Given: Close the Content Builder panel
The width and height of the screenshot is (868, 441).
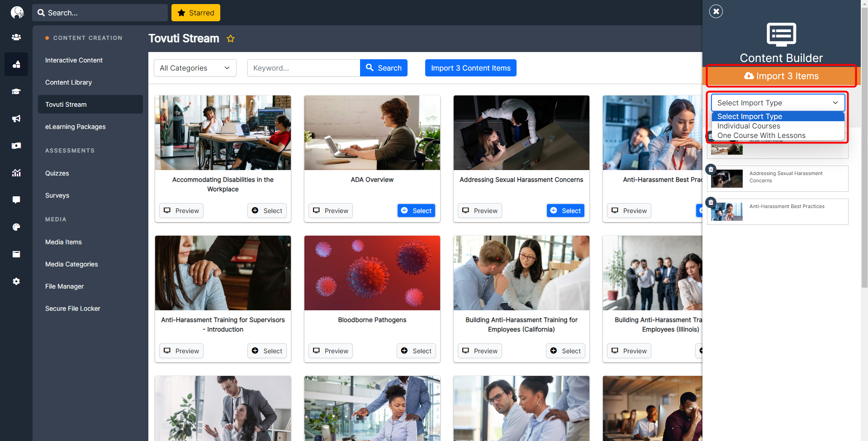Looking at the screenshot, I should coord(716,11).
